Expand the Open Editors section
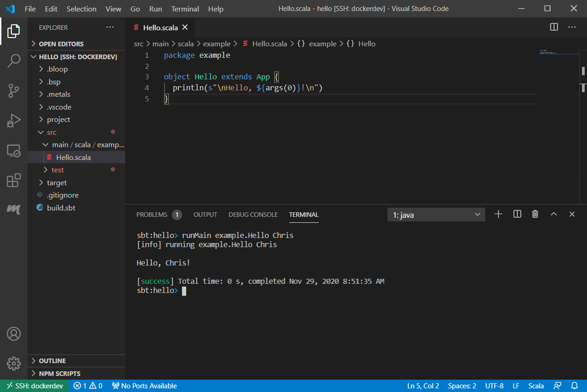The width and height of the screenshot is (587, 392). pos(76,44)
